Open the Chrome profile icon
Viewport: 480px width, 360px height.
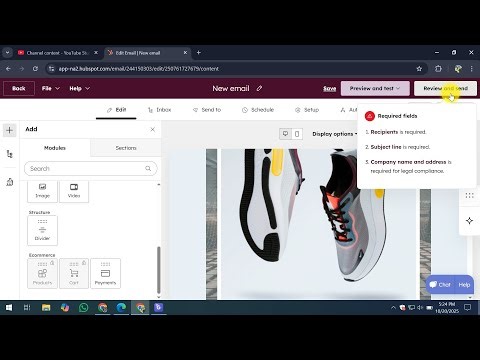pos(458,69)
